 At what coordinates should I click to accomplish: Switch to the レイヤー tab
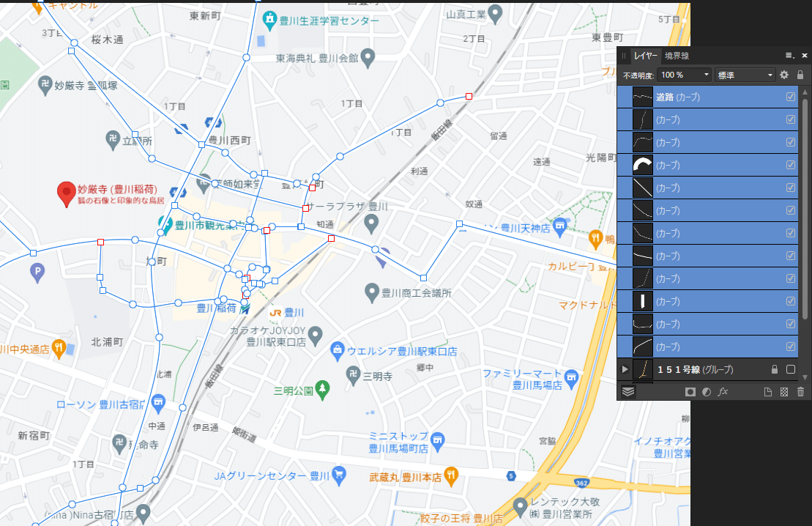point(646,56)
